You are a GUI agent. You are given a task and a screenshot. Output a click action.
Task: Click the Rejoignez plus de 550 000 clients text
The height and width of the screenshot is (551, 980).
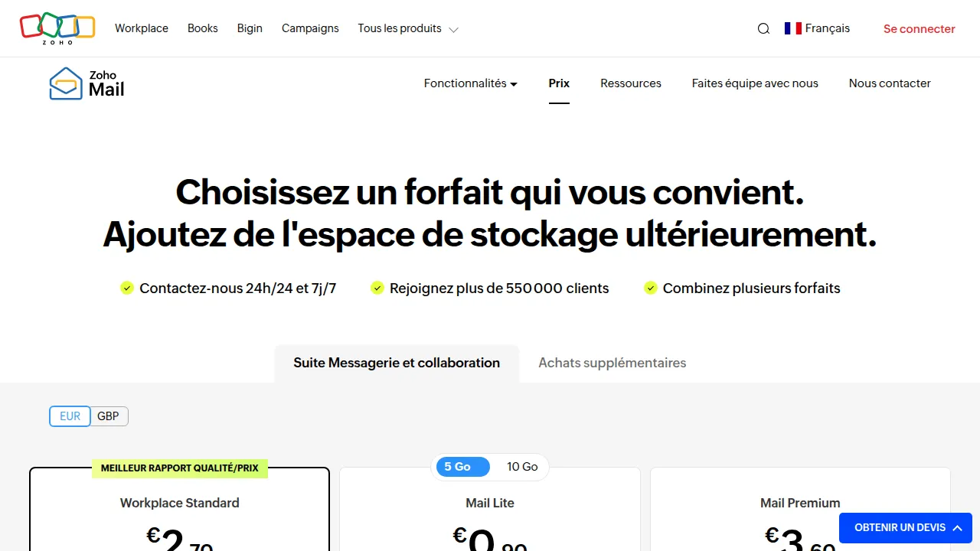coord(499,289)
